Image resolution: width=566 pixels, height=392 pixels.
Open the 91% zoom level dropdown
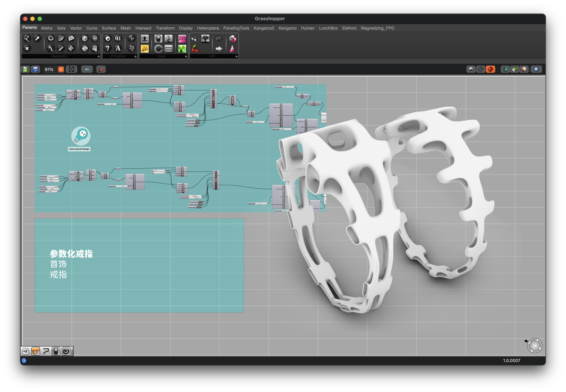pyautogui.click(x=61, y=69)
